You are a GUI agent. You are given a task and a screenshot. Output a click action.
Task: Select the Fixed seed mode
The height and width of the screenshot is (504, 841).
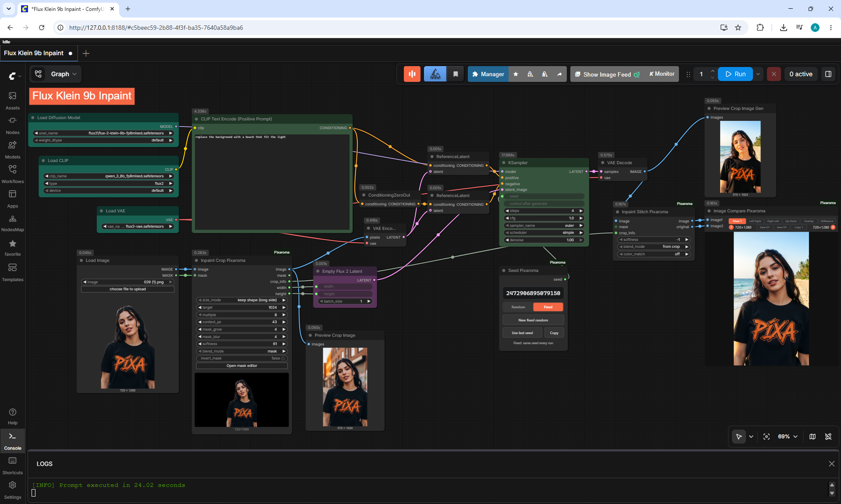click(548, 307)
